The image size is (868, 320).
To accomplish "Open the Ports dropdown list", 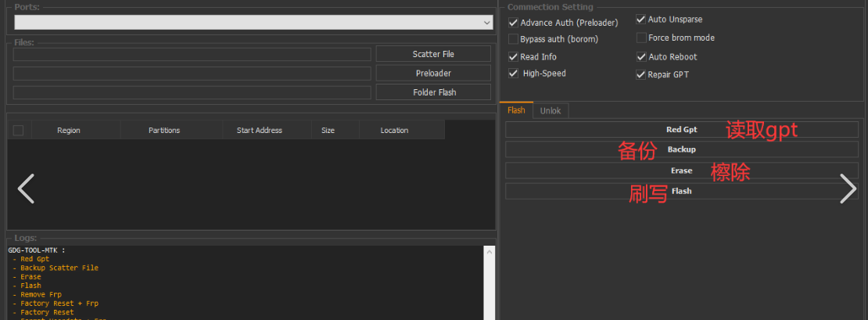I will pos(486,23).
